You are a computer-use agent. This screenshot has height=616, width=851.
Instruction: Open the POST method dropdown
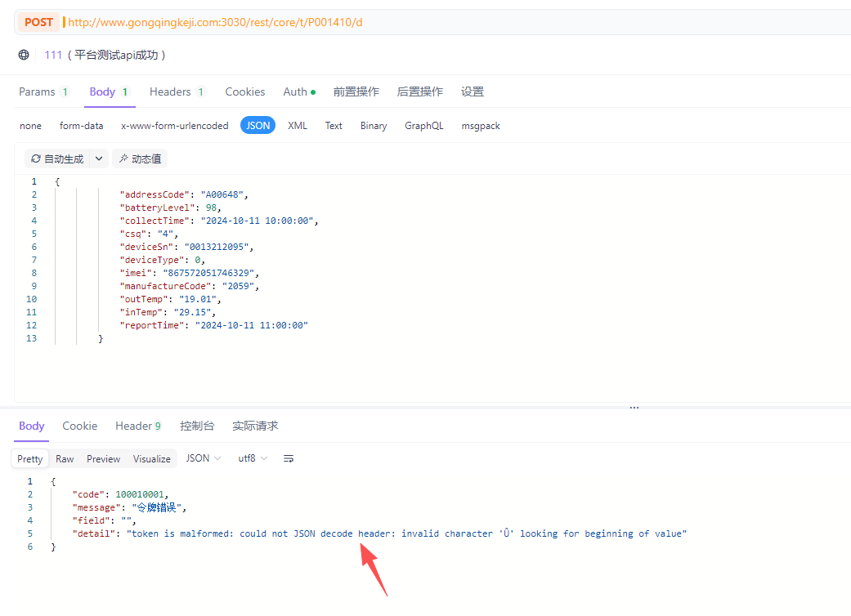click(x=38, y=22)
